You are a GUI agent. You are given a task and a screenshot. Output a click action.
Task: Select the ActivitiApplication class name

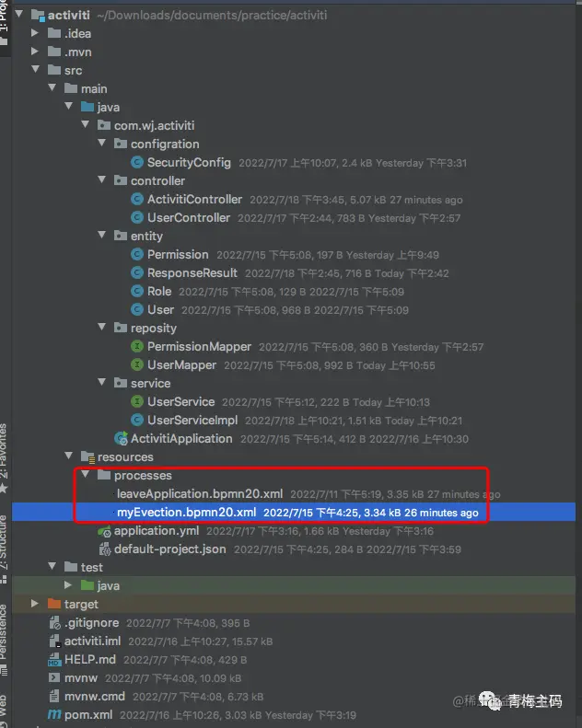click(x=181, y=438)
